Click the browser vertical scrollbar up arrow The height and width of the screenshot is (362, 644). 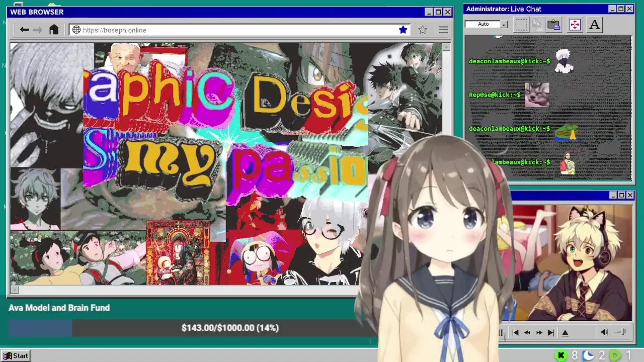[x=446, y=47]
